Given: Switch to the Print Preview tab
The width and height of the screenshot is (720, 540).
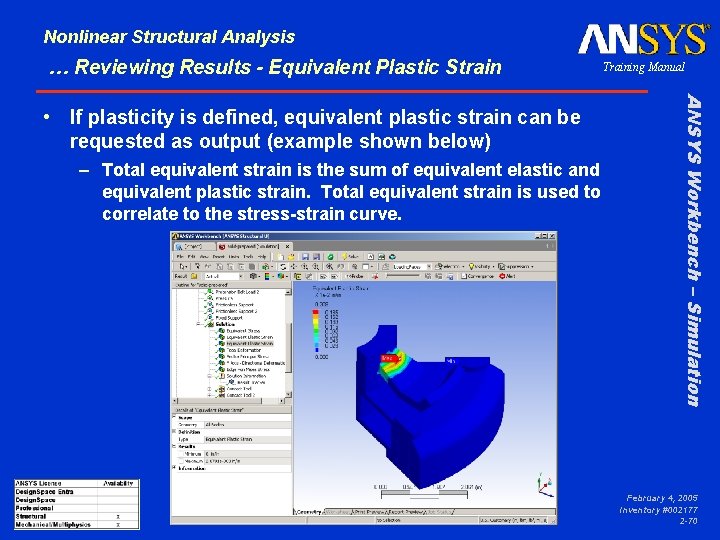Looking at the screenshot, I should tap(370, 512).
